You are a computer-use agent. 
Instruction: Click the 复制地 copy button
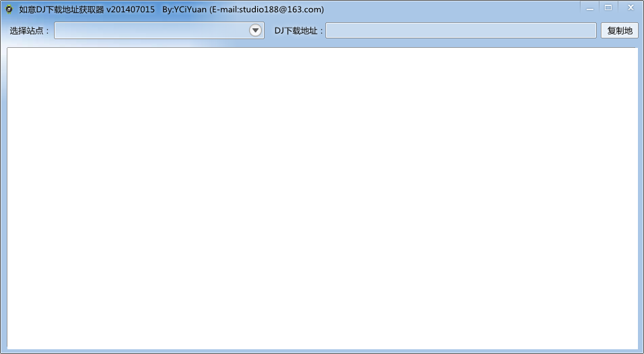tap(620, 30)
